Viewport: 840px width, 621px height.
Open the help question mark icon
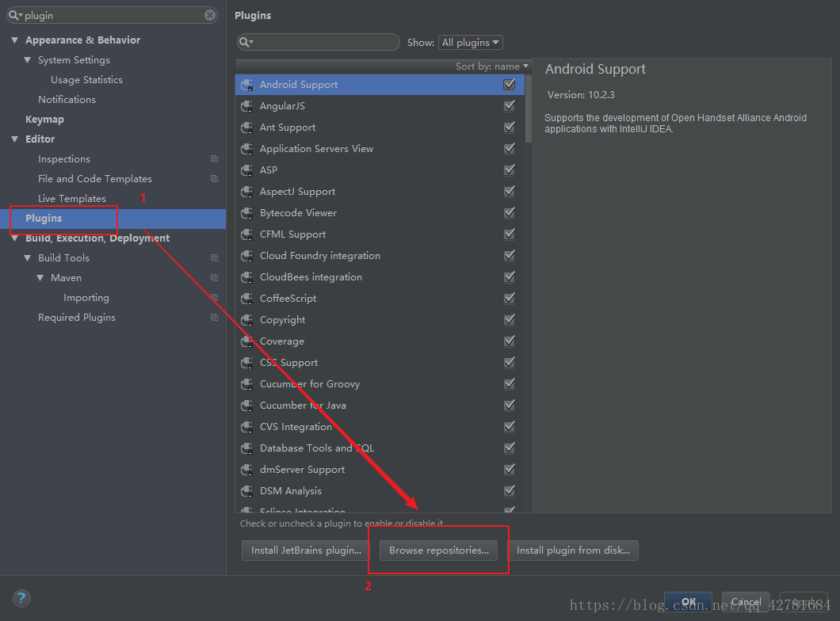coord(21,598)
